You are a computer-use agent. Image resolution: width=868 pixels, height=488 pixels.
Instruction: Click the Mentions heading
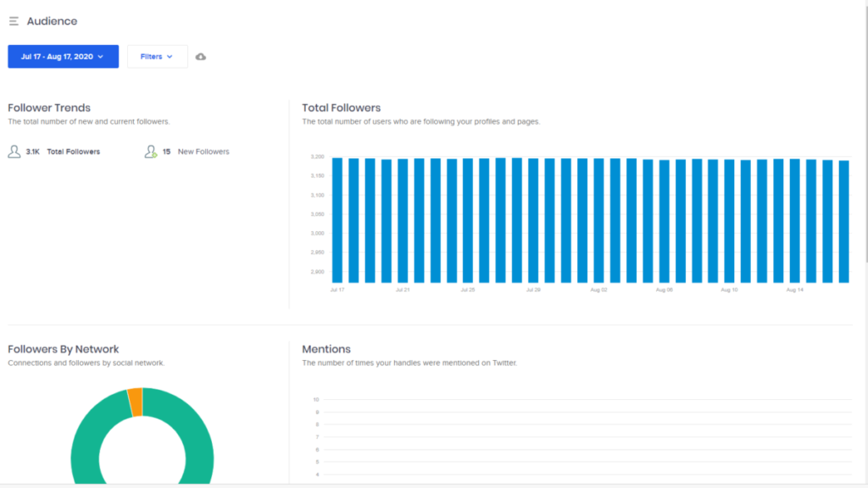click(x=326, y=349)
